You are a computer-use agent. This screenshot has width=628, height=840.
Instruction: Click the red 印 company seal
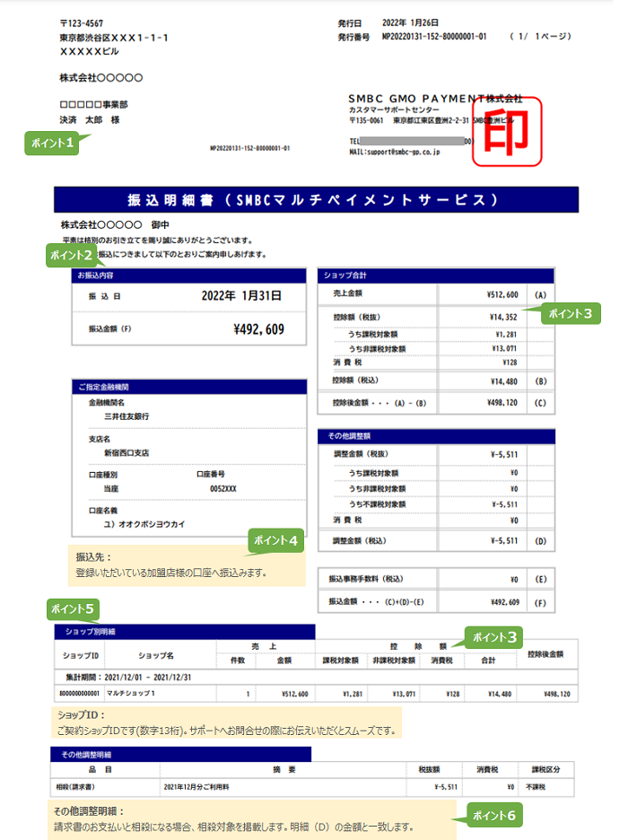click(507, 131)
